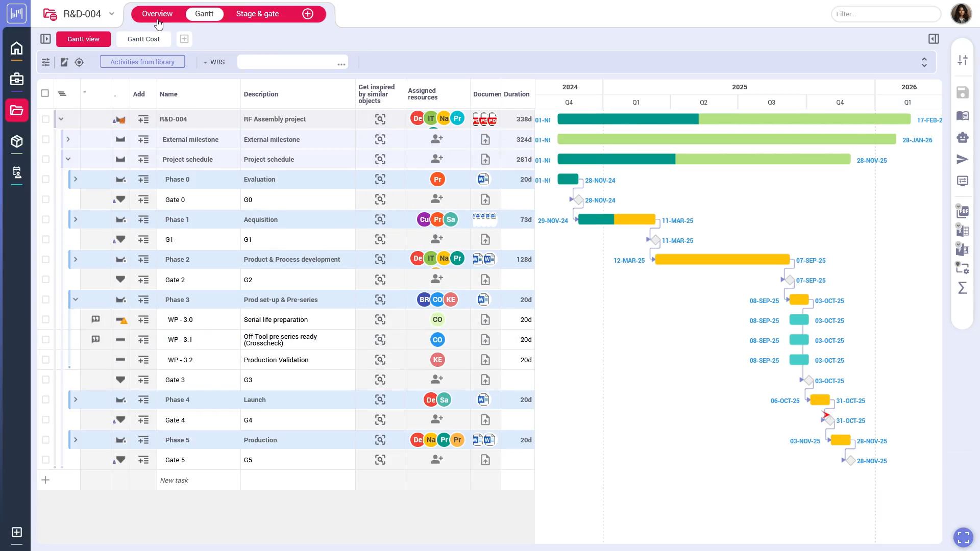This screenshot has width=980, height=551.
Task: Export to PowerPoint
Action: [964, 249]
